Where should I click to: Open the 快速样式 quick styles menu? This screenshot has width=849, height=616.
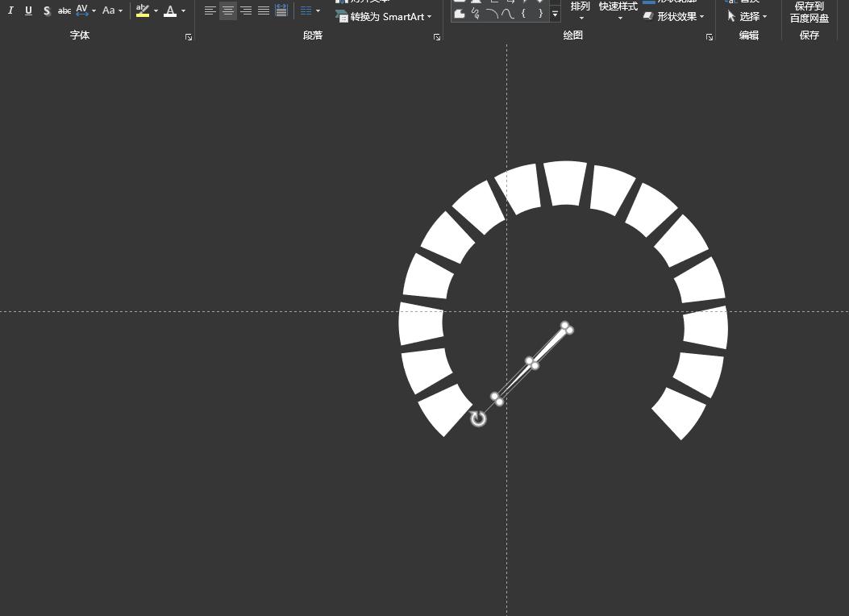click(x=618, y=10)
